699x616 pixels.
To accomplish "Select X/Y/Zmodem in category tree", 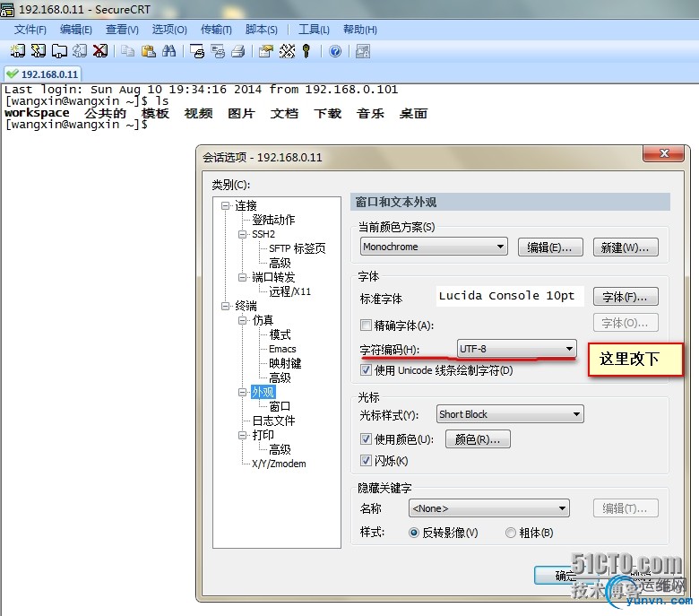I will click(x=279, y=464).
